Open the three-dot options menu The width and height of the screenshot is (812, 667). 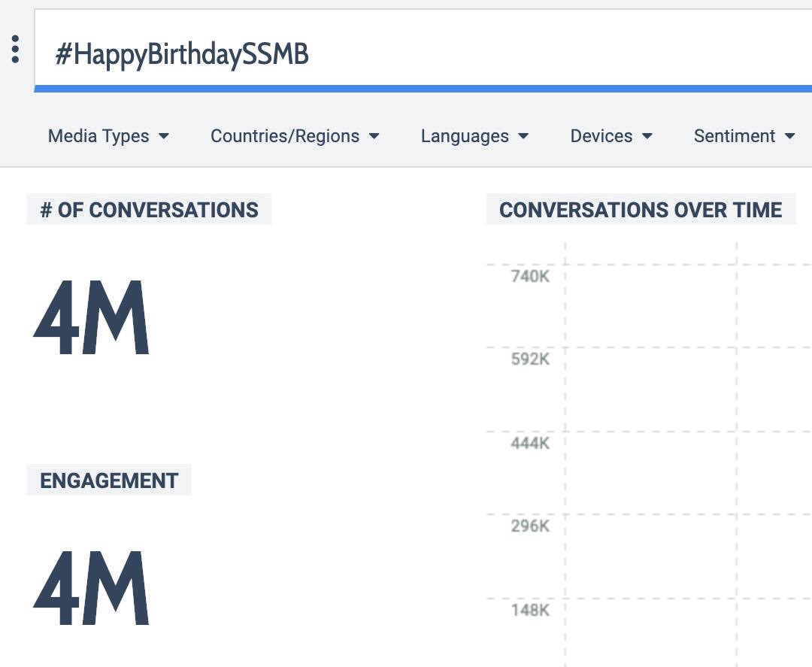(16, 50)
